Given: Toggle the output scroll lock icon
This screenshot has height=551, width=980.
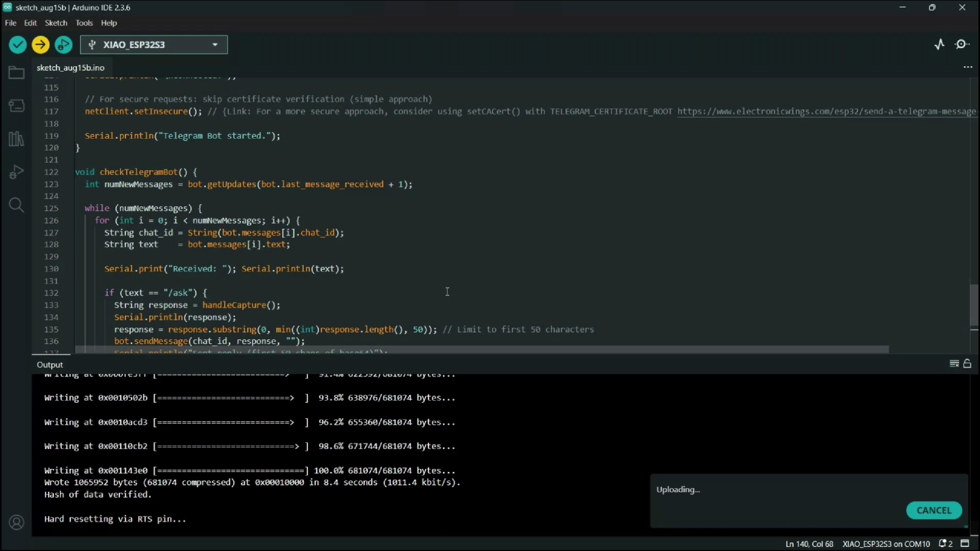Looking at the screenshot, I should pyautogui.click(x=967, y=364).
